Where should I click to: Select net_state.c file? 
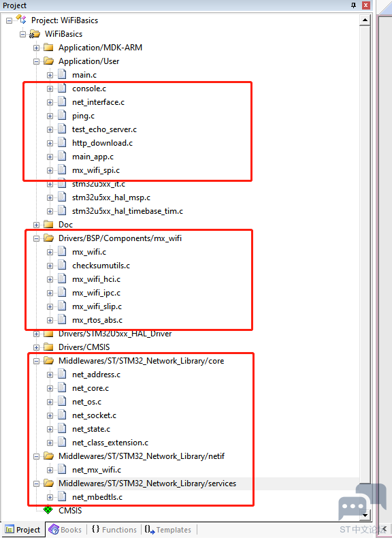coord(91,429)
